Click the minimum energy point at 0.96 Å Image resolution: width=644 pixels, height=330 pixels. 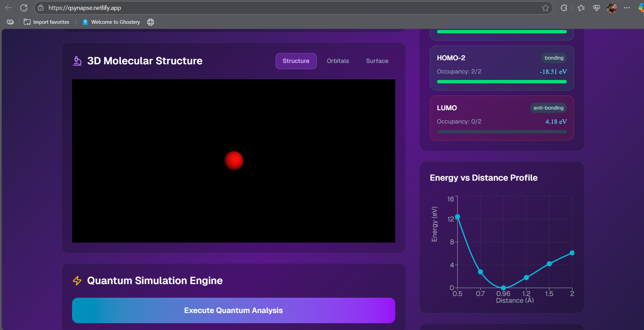[503, 288]
